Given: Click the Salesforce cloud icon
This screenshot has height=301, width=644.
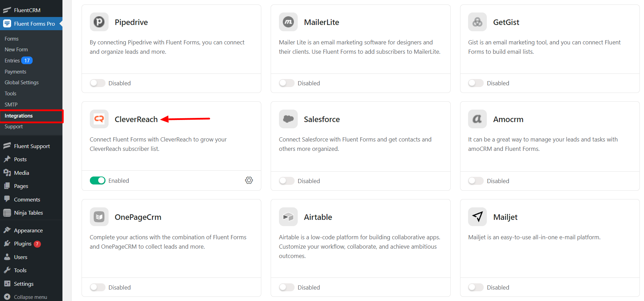Looking at the screenshot, I should pyautogui.click(x=288, y=119).
